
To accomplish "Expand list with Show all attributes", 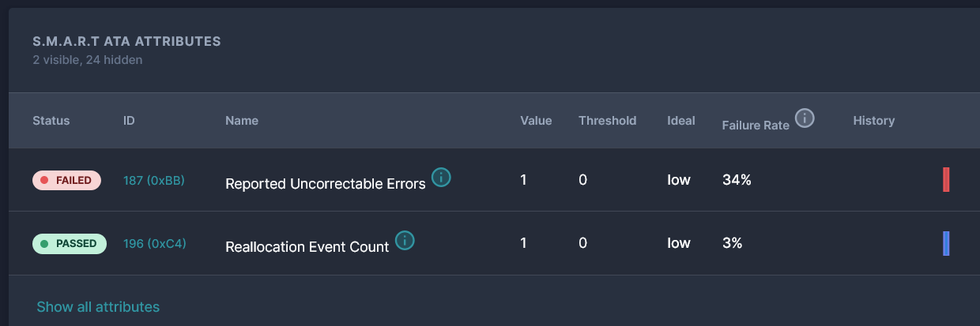I will point(98,307).
